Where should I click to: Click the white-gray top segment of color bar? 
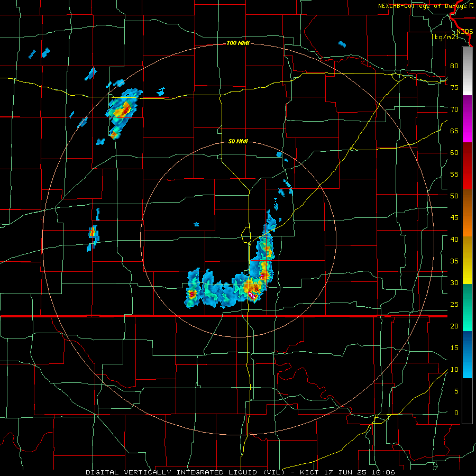tap(467, 71)
